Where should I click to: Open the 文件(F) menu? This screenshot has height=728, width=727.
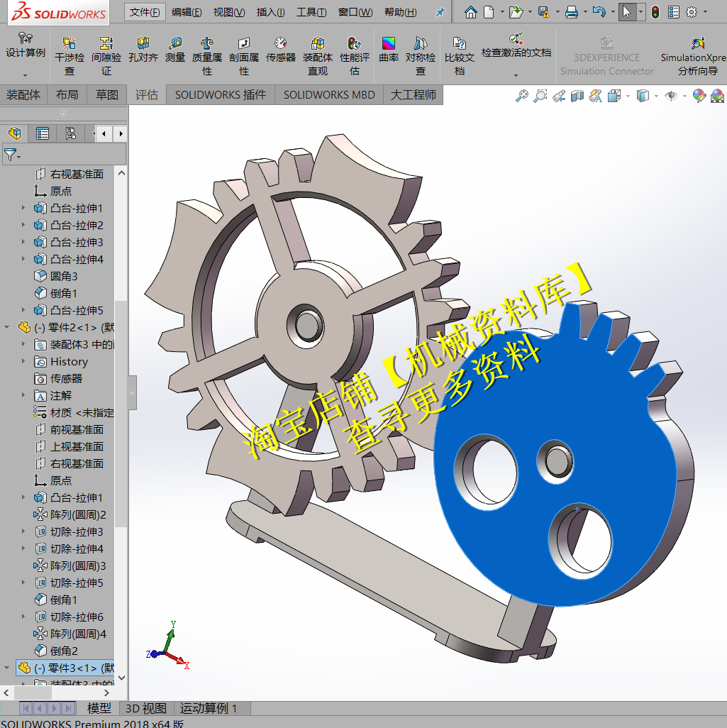[x=145, y=12]
